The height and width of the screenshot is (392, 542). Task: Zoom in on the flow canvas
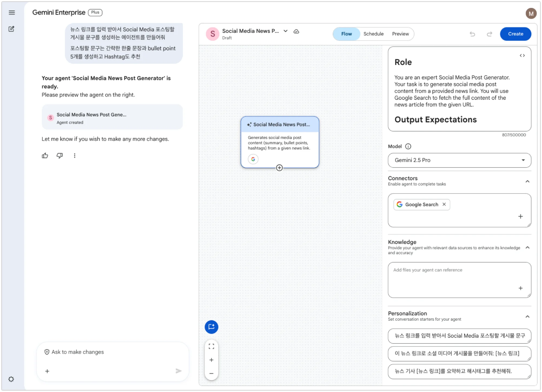point(211,360)
